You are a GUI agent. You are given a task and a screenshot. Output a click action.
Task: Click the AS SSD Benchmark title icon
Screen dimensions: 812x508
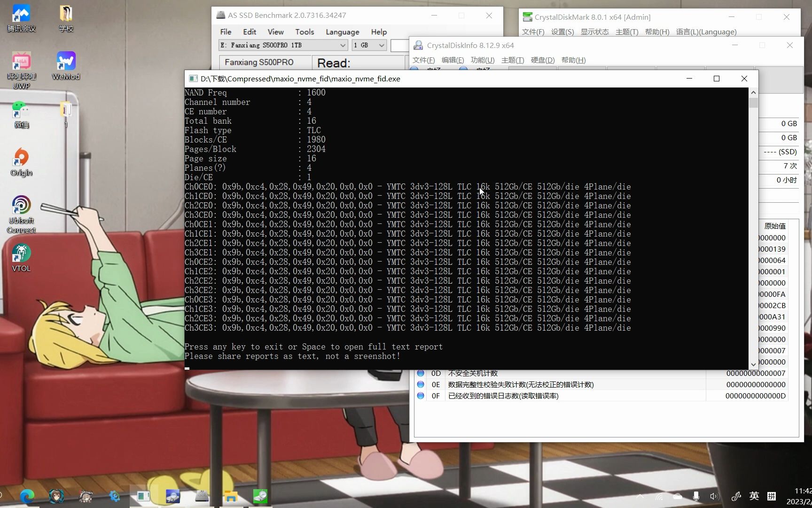pos(220,15)
